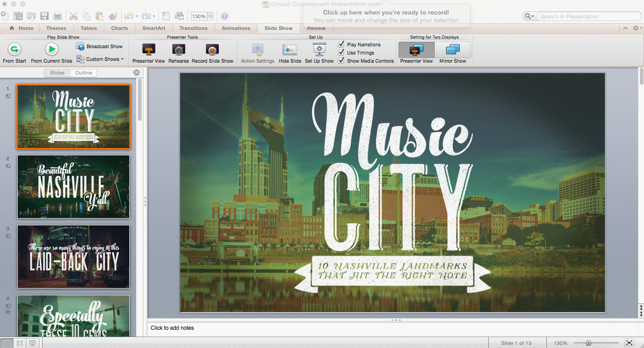This screenshot has width=644, height=348.
Task: Click Broadcast Show
Action: pyautogui.click(x=100, y=46)
